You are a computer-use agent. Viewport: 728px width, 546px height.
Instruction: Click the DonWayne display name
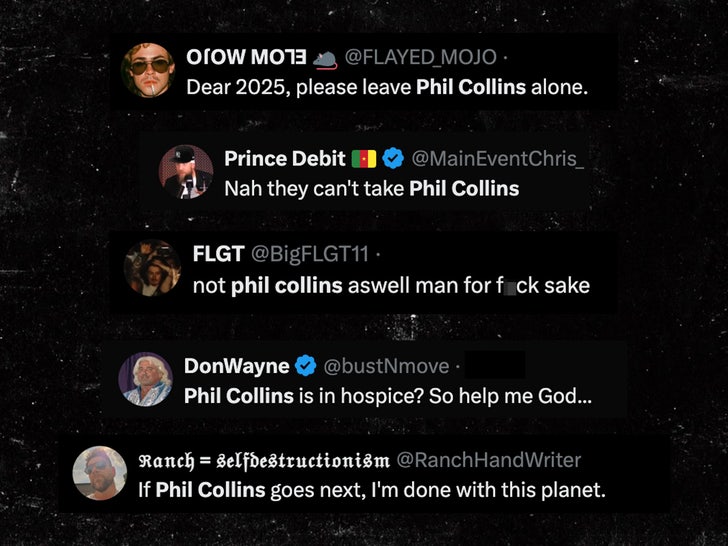coord(237,366)
